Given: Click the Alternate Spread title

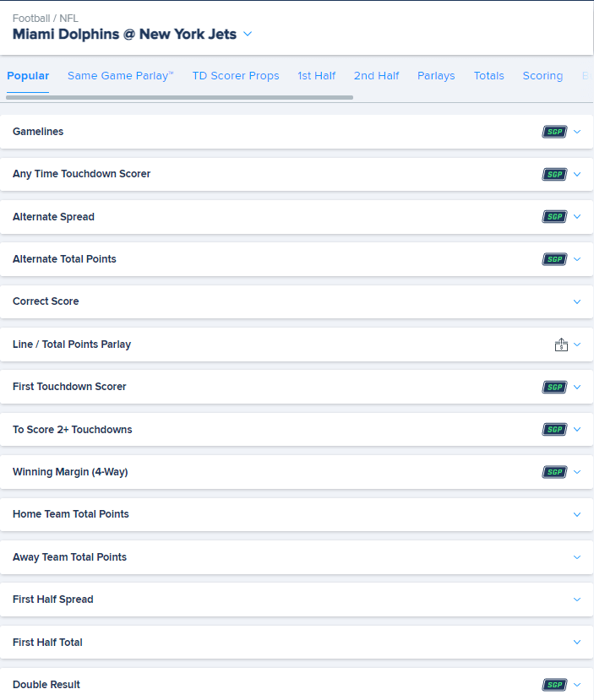Looking at the screenshot, I should tap(53, 217).
